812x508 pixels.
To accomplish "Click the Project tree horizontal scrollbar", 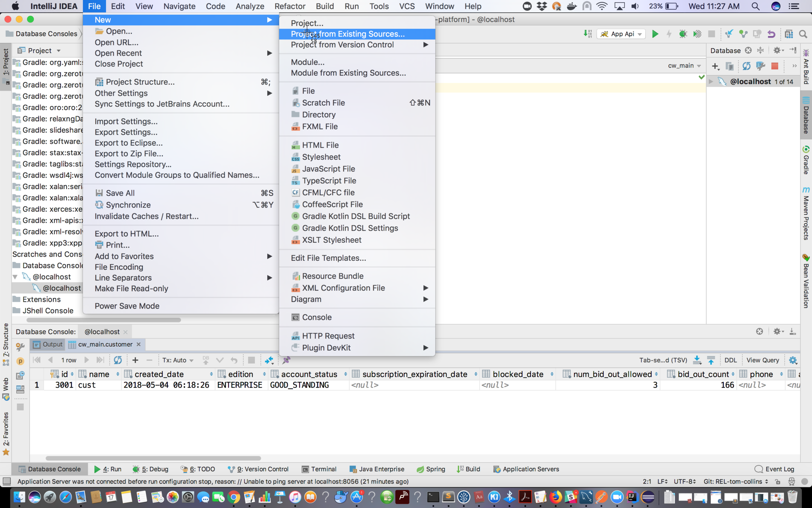I will pos(103,320).
